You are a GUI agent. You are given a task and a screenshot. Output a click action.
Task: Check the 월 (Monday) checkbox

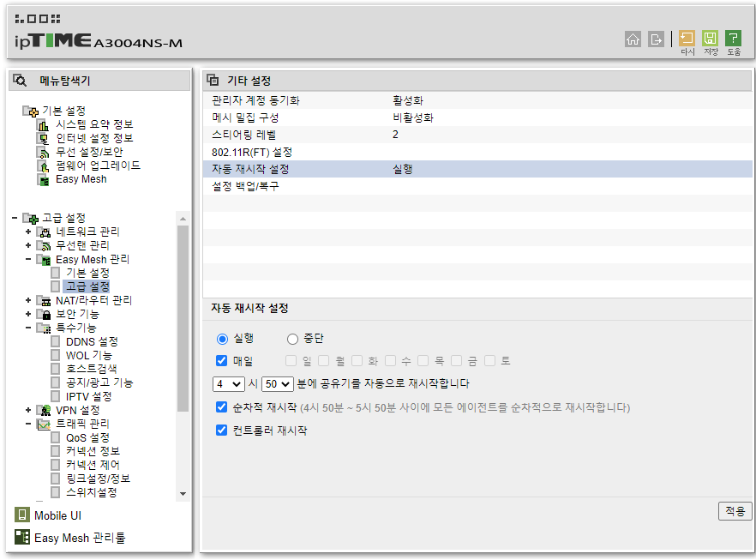coord(323,361)
